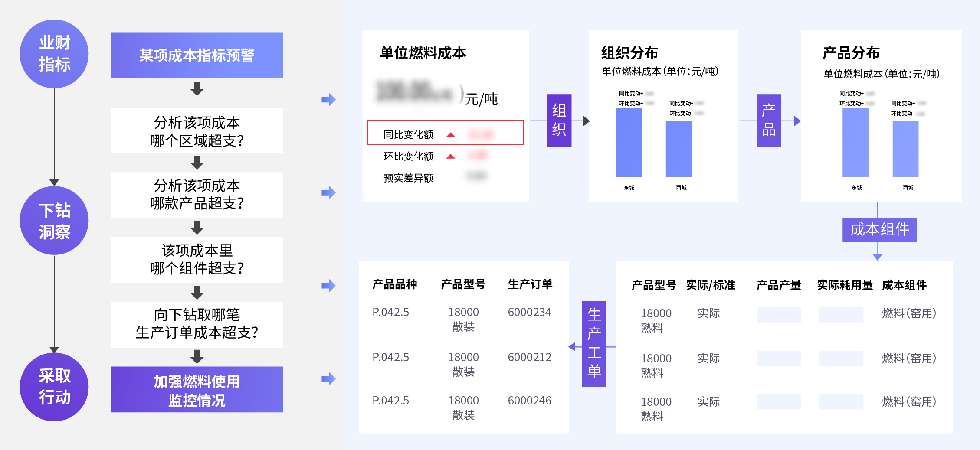Click the 单位燃料成本 subtitle under 产品分布
980x450 pixels.
coord(882,74)
